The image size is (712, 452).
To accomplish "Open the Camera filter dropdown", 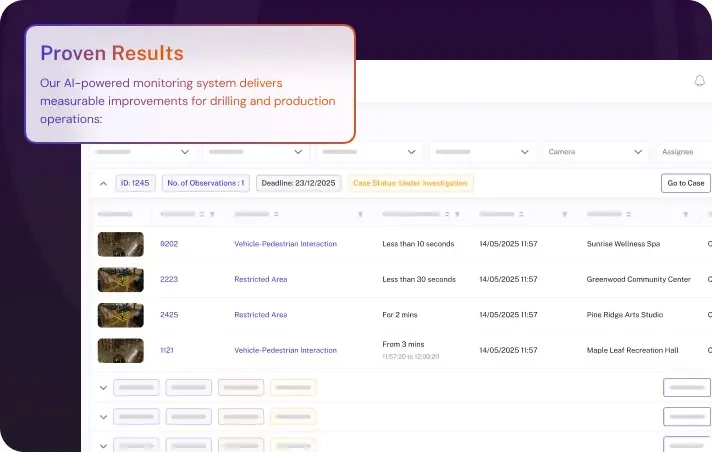I will point(595,152).
